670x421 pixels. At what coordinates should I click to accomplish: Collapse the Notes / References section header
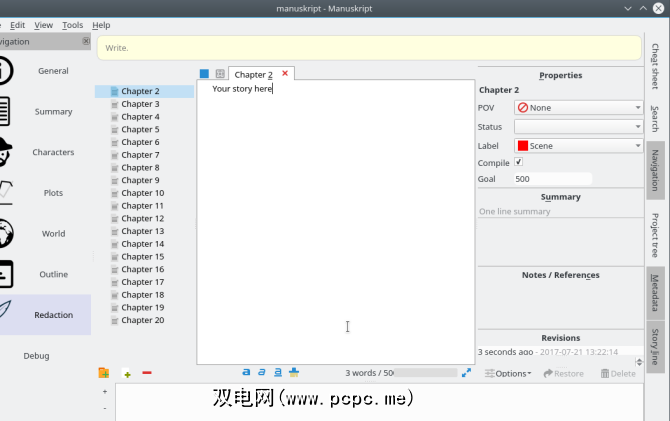click(561, 275)
